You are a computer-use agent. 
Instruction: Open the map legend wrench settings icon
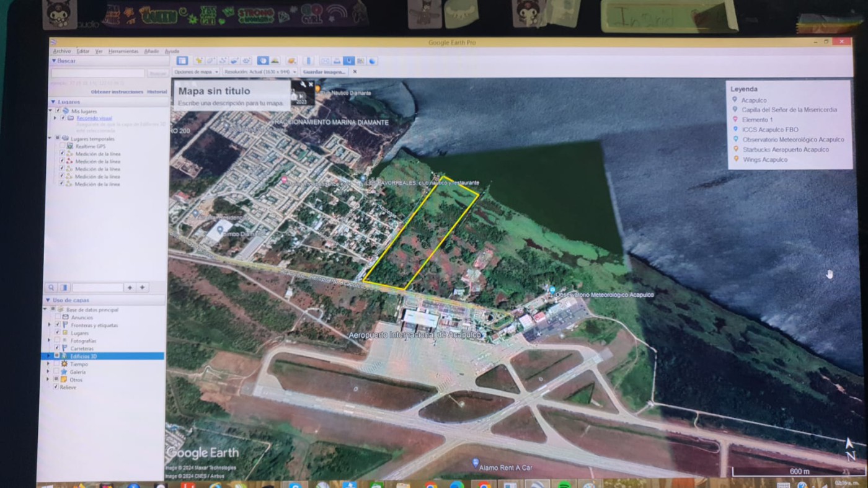[x=303, y=84]
